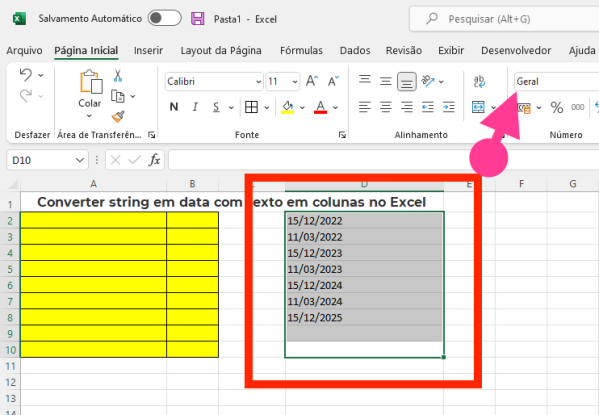Expand the Name Box D10 dropdown
The width and height of the screenshot is (599, 415).
[79, 160]
